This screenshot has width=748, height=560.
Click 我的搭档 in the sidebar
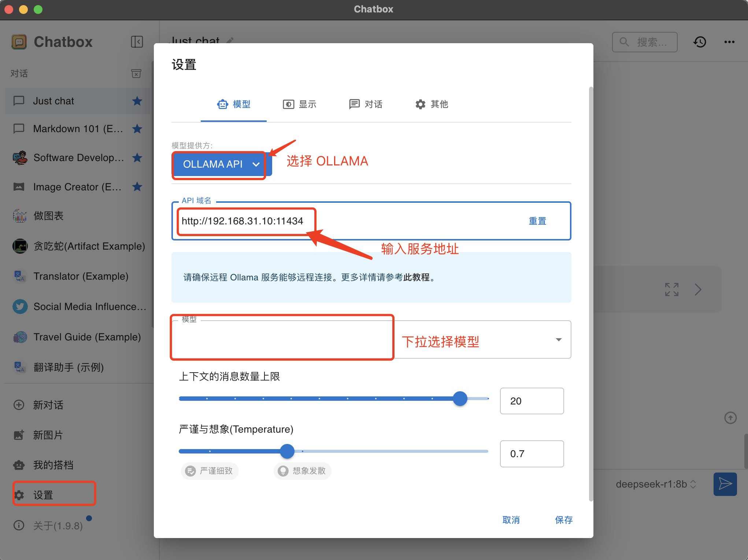pos(53,465)
